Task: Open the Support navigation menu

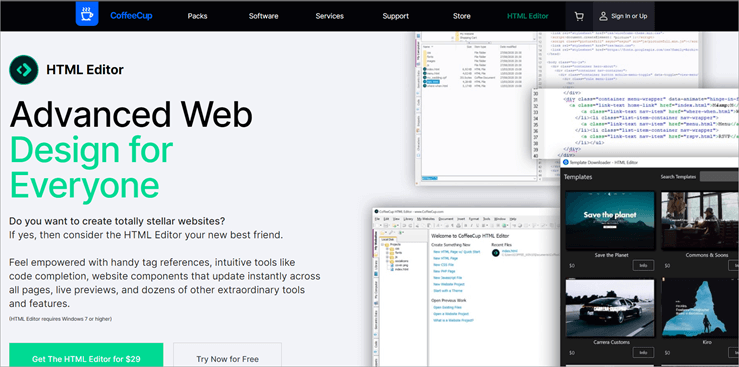Action: tap(395, 16)
